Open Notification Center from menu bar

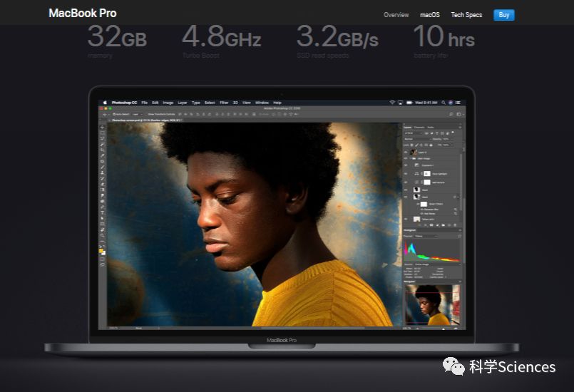tap(458, 103)
